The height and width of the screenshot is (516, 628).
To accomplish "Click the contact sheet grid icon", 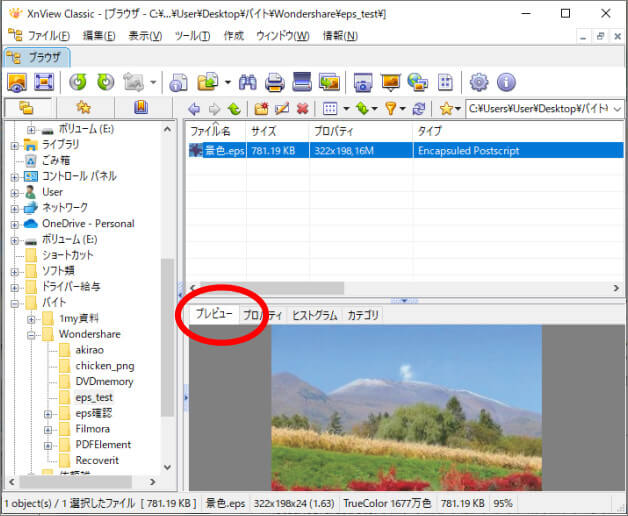I will (x=445, y=83).
